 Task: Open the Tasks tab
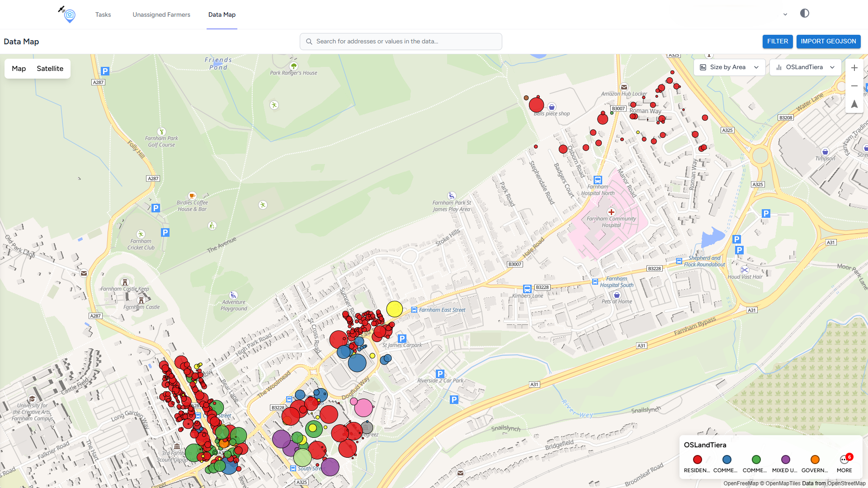pos(103,14)
